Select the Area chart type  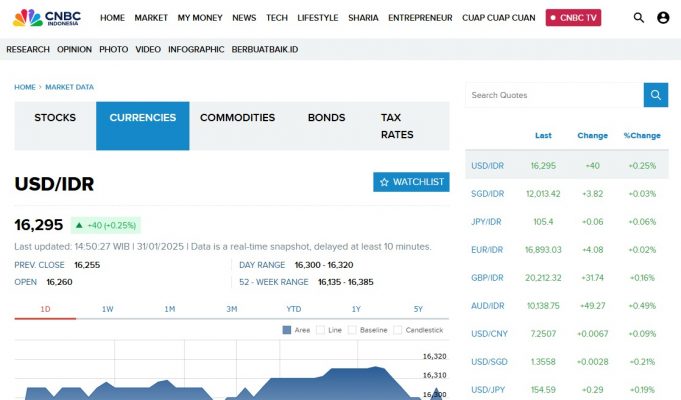point(296,329)
